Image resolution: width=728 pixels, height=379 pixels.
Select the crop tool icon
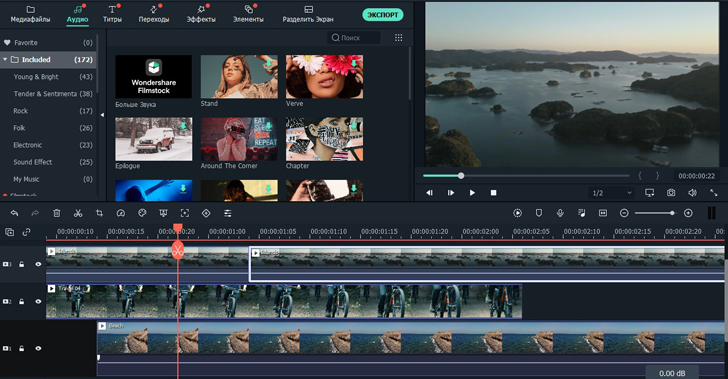click(x=99, y=213)
